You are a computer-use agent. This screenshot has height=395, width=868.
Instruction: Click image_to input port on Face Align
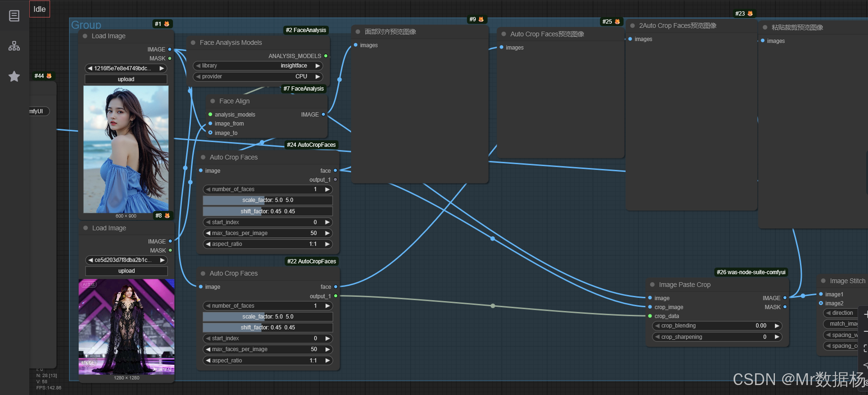point(210,133)
